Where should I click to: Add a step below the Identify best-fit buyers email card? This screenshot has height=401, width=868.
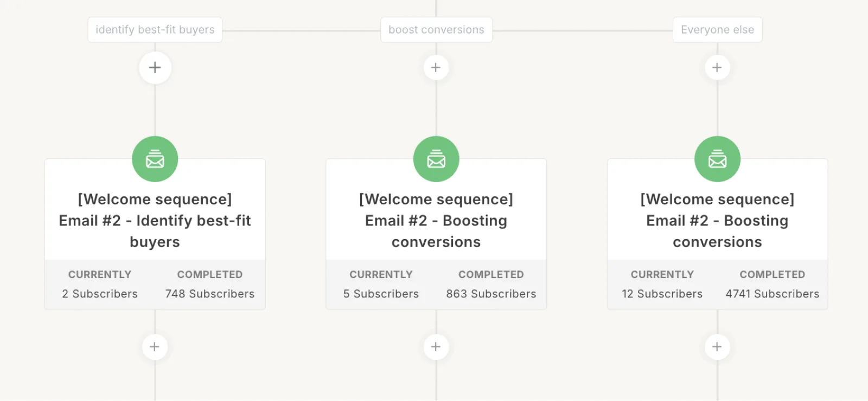click(155, 347)
